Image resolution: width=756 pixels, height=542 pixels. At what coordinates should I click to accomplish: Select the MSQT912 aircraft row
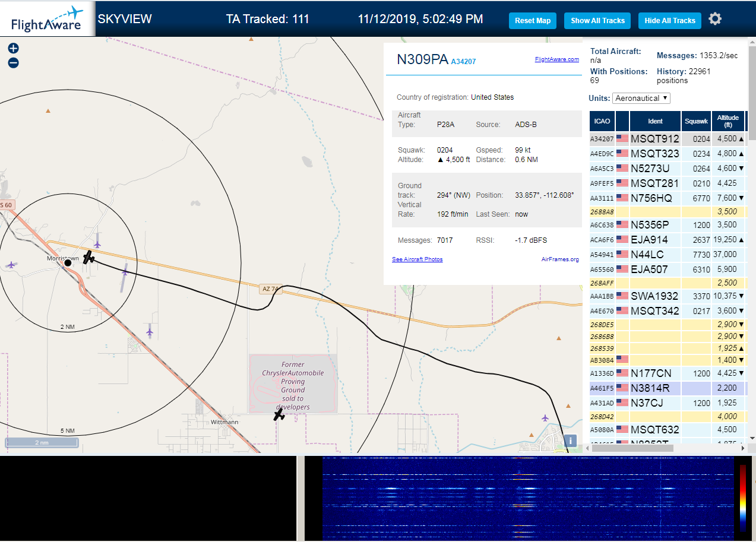click(x=668, y=139)
